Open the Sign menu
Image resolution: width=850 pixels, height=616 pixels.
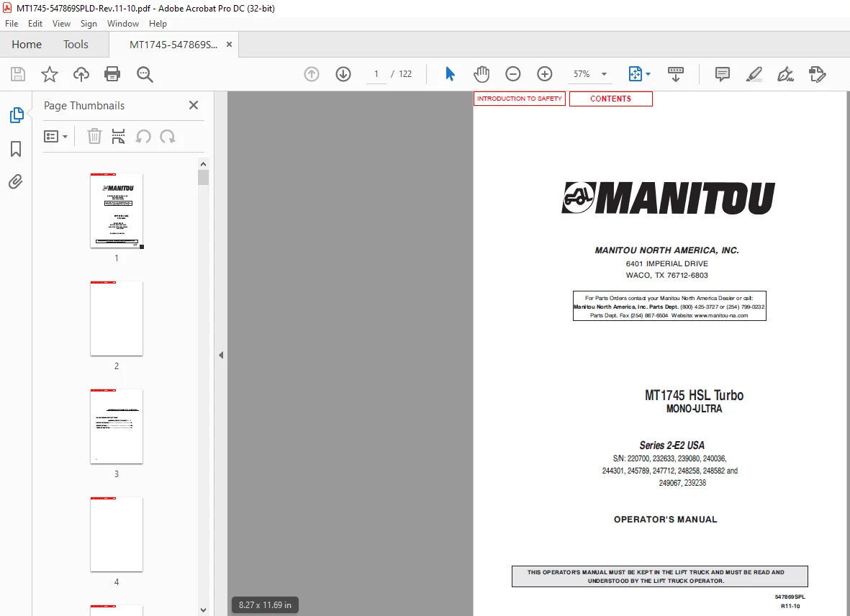[89, 23]
